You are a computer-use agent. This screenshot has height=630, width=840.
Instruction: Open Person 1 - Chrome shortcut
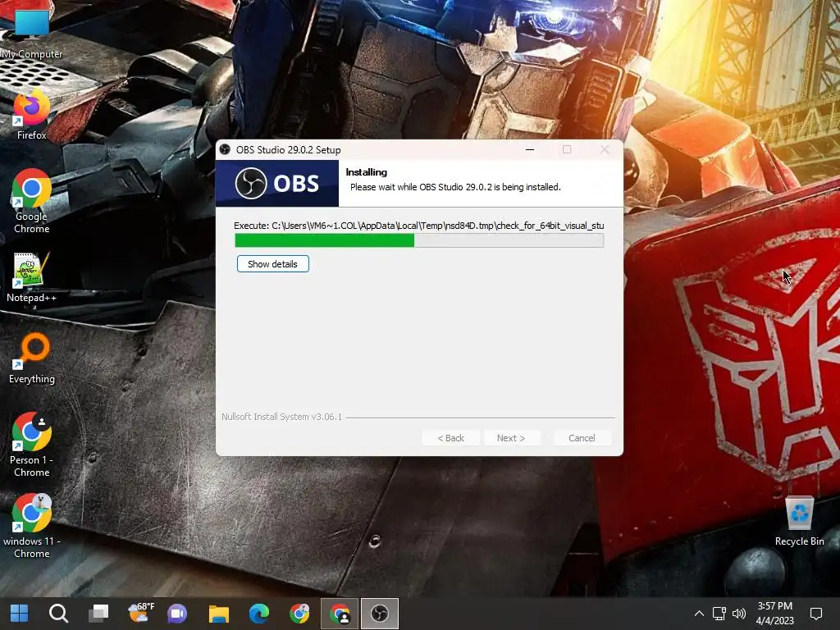tap(32, 445)
